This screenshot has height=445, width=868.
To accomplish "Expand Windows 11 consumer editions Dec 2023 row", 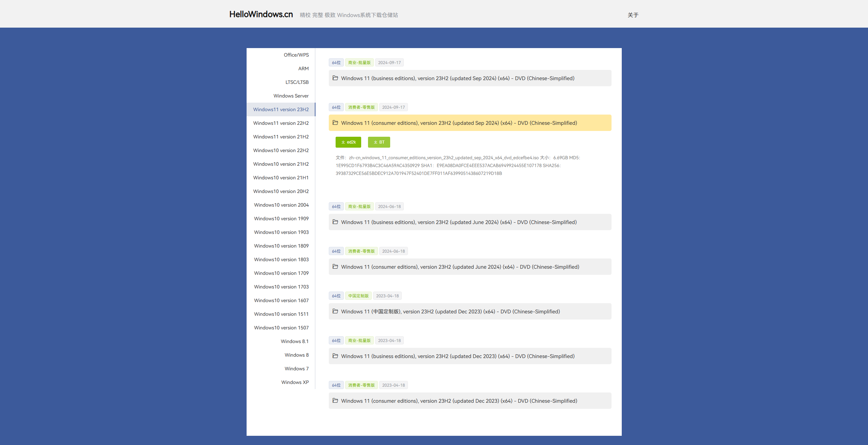I will pos(459,401).
